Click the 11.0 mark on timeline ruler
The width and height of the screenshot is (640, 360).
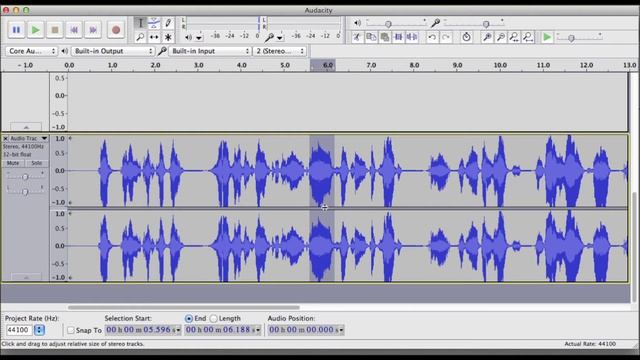543,65
